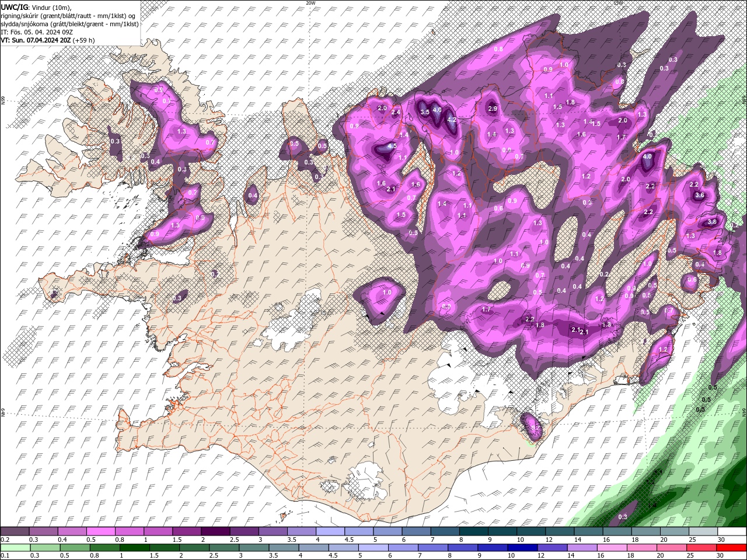Click the upper legend swatch labeled 0.5 (bright pink)

(x=101, y=531)
